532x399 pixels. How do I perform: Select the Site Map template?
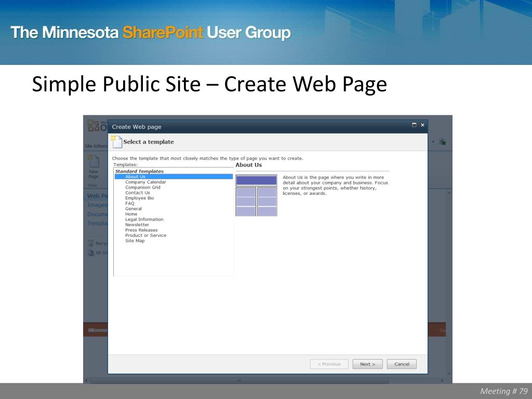point(135,241)
